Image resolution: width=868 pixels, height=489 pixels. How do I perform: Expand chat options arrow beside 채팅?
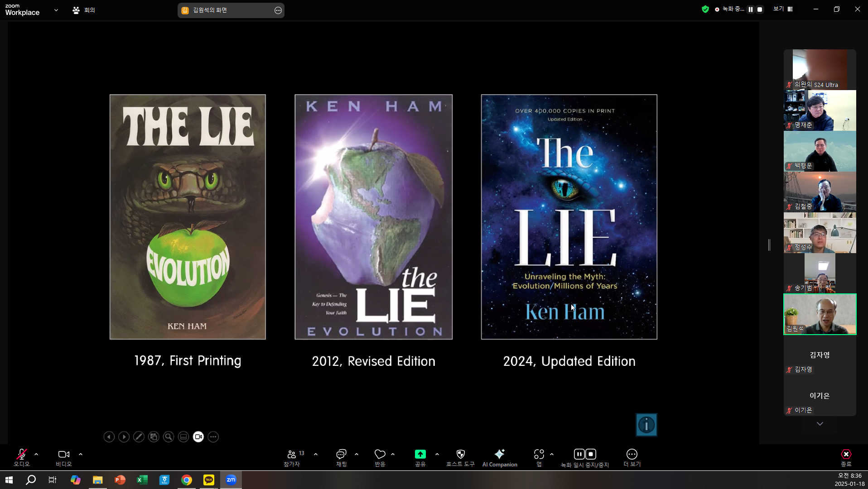coord(357,454)
